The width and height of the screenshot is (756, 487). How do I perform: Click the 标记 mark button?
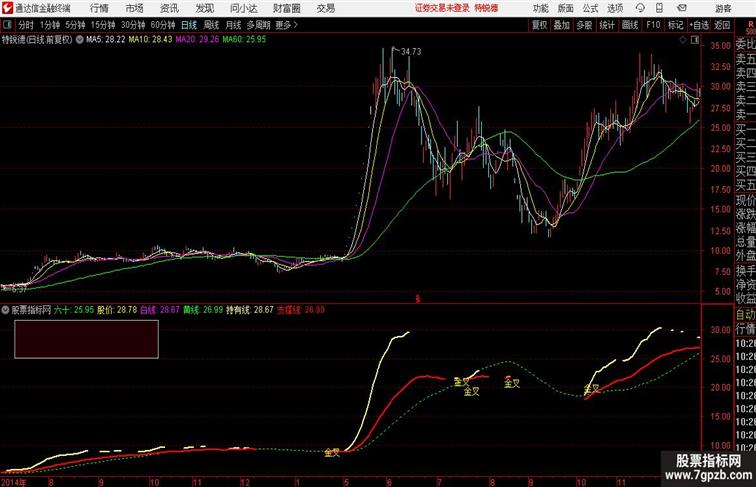click(x=675, y=25)
